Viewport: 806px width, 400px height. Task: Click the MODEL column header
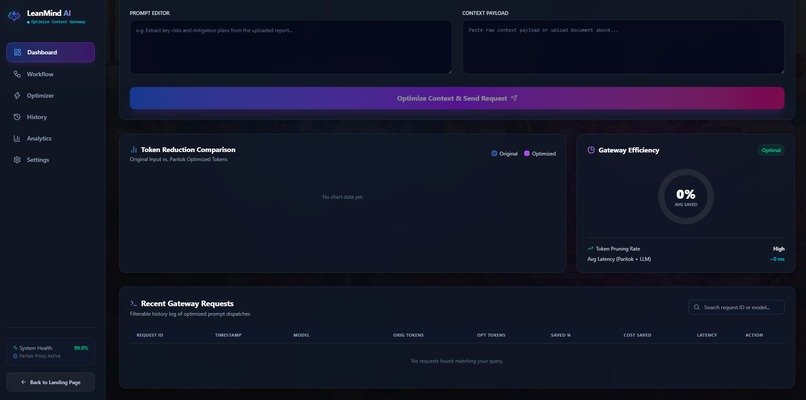301,335
